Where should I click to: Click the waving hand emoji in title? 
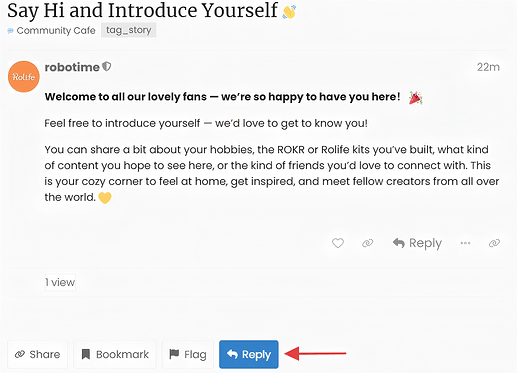(x=289, y=12)
